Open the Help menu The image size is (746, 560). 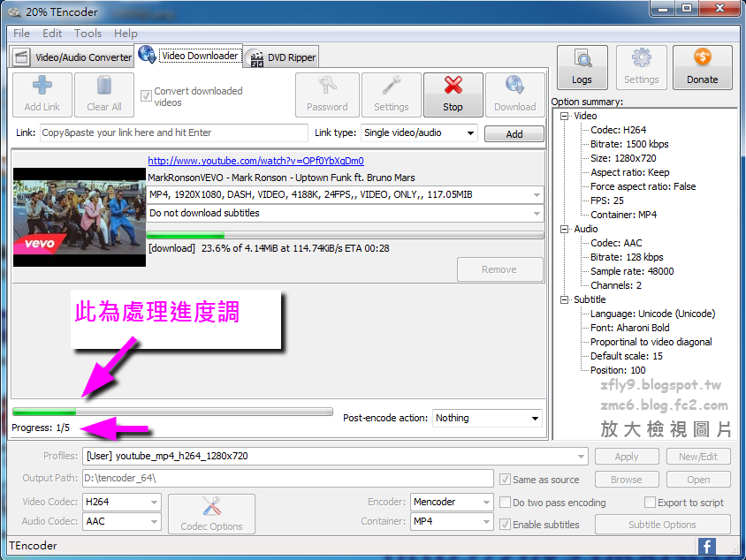point(126,34)
